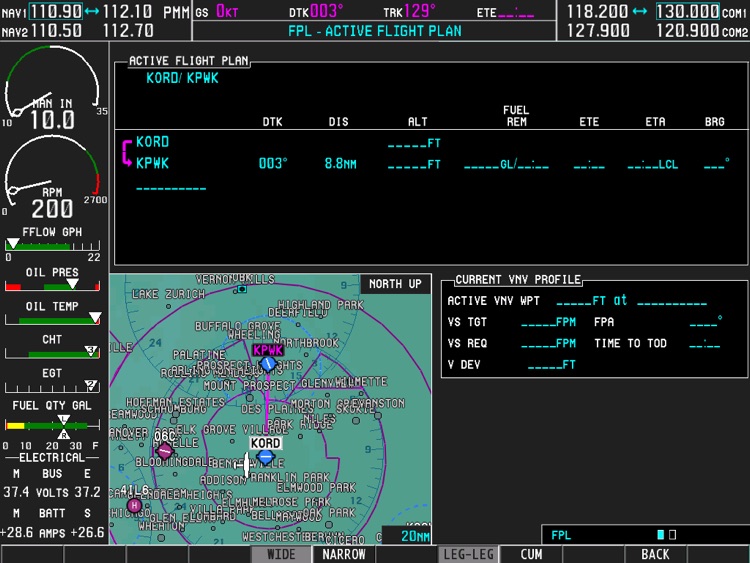Click the filled FPL page indicator box
Image resolution: width=750 pixels, height=563 pixels.
point(661,534)
